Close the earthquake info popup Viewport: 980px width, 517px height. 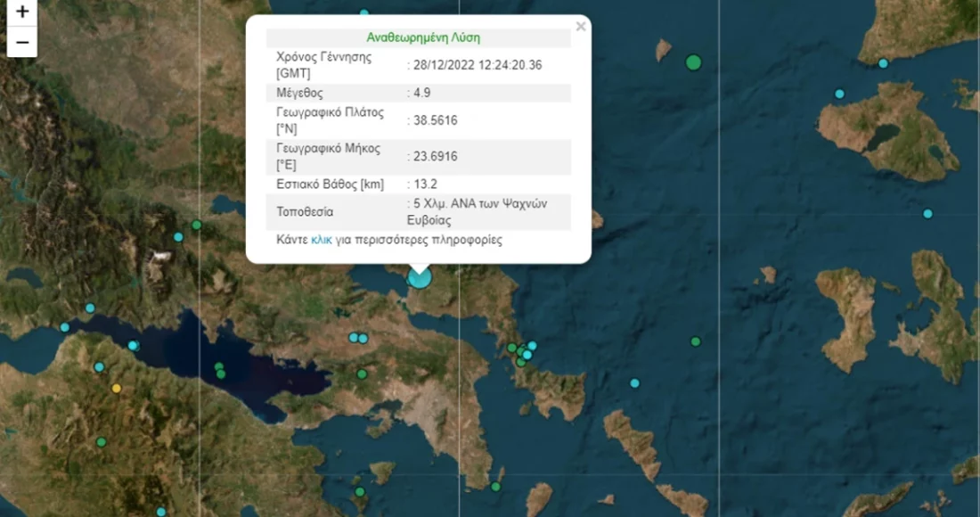(x=581, y=26)
